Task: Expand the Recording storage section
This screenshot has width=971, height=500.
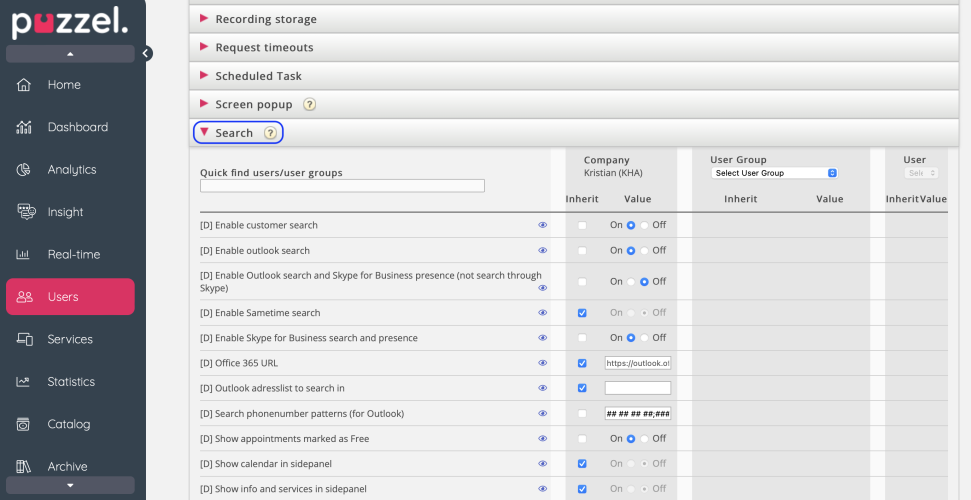Action: click(266, 19)
